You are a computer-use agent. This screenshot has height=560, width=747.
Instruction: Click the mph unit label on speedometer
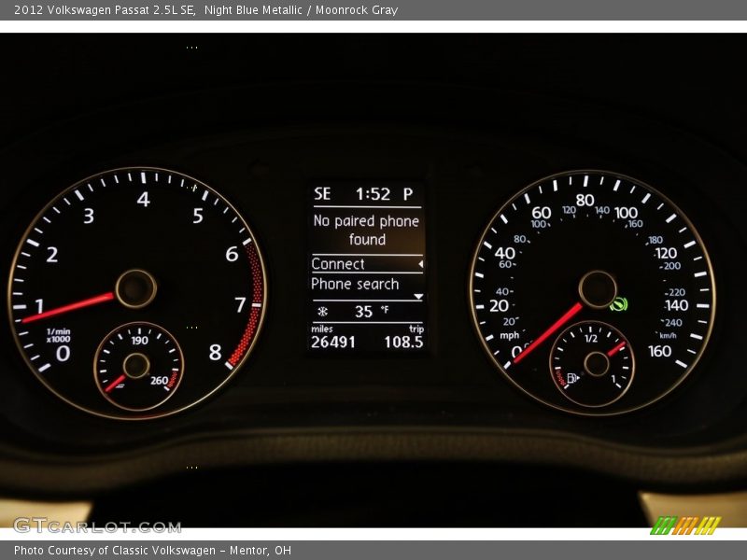click(x=509, y=336)
